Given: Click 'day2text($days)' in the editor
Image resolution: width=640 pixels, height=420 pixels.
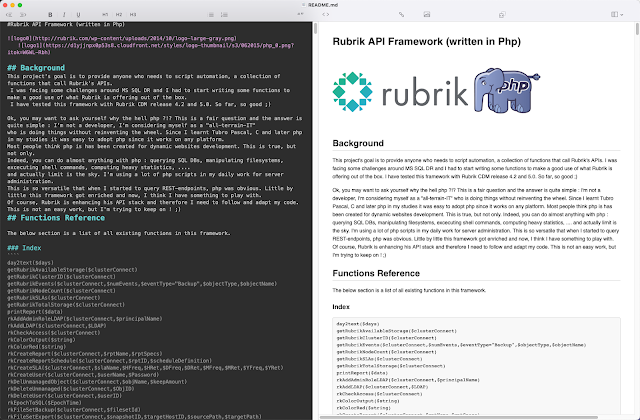Looking at the screenshot, I should click(x=30, y=263).
